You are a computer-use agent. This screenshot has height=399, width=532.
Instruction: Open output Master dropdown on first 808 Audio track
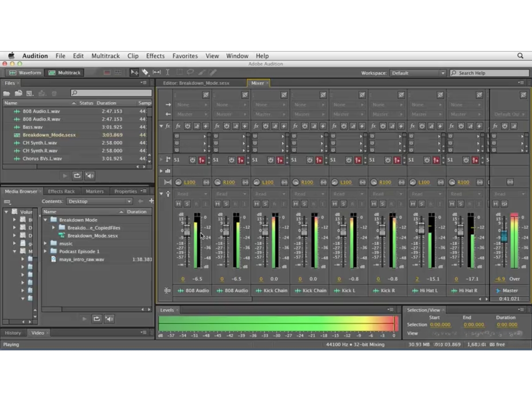point(192,114)
